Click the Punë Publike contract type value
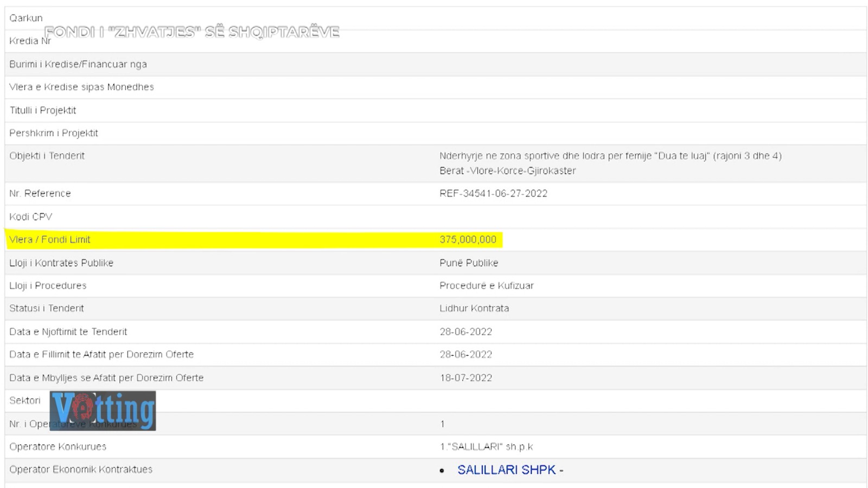 468,263
